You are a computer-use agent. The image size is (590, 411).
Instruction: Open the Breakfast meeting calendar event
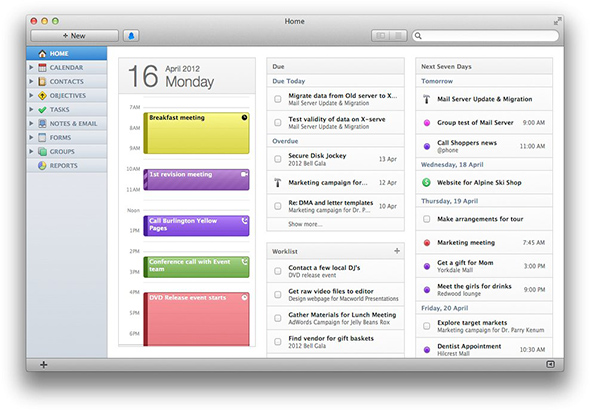coord(196,133)
